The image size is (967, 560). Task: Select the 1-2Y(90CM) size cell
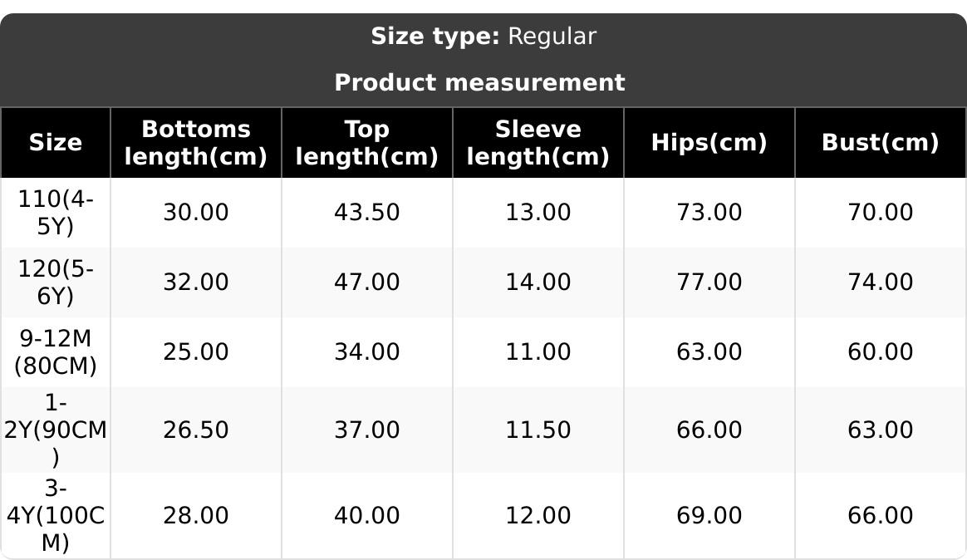click(x=55, y=430)
